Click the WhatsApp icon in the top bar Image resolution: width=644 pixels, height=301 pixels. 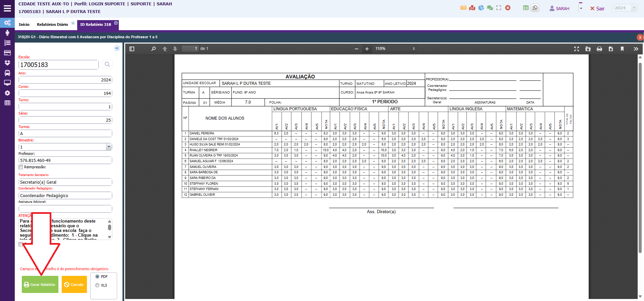pos(535,8)
